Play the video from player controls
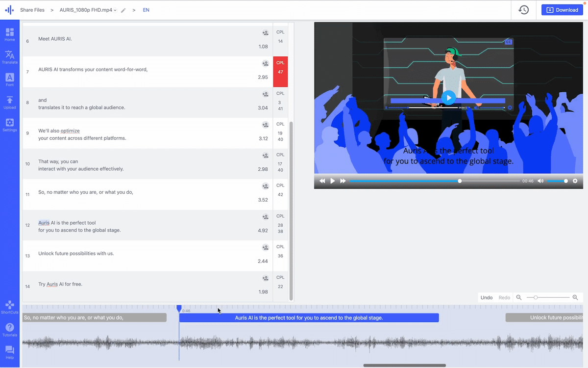588x368 pixels. tap(333, 181)
